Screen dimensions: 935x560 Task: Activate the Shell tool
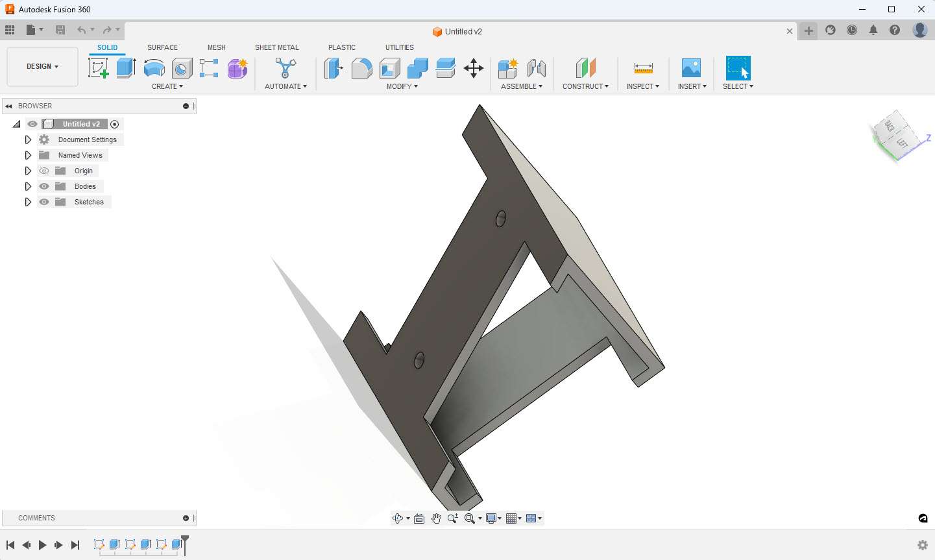(x=390, y=68)
